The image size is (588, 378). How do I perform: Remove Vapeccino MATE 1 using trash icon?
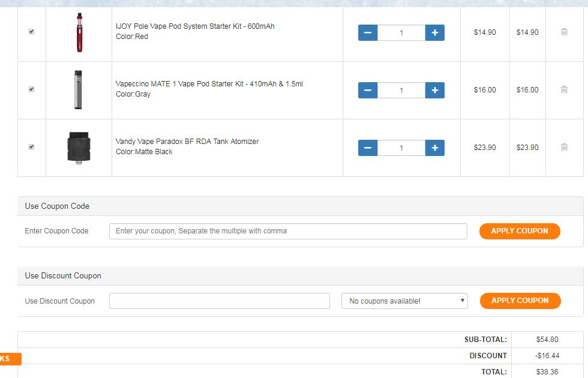pos(564,90)
